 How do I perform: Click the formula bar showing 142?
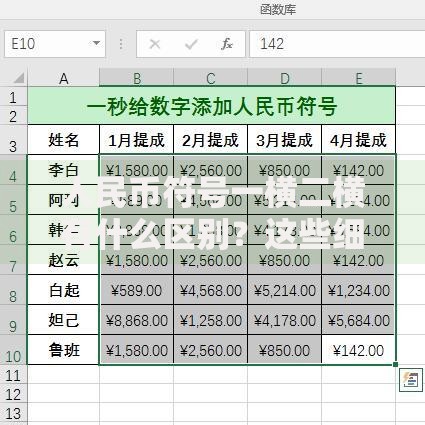coord(337,44)
